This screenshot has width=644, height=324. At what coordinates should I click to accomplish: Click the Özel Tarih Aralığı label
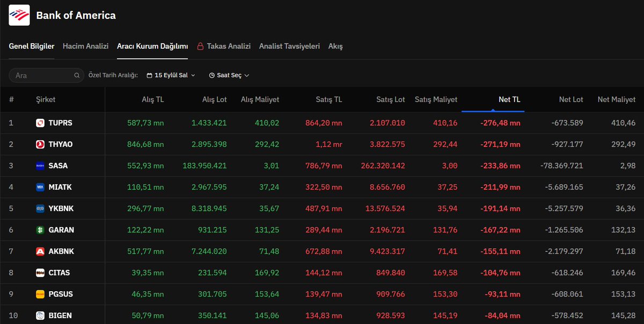click(113, 76)
